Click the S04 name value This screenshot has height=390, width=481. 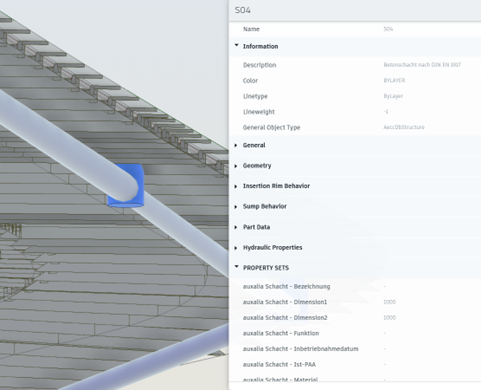(388, 29)
